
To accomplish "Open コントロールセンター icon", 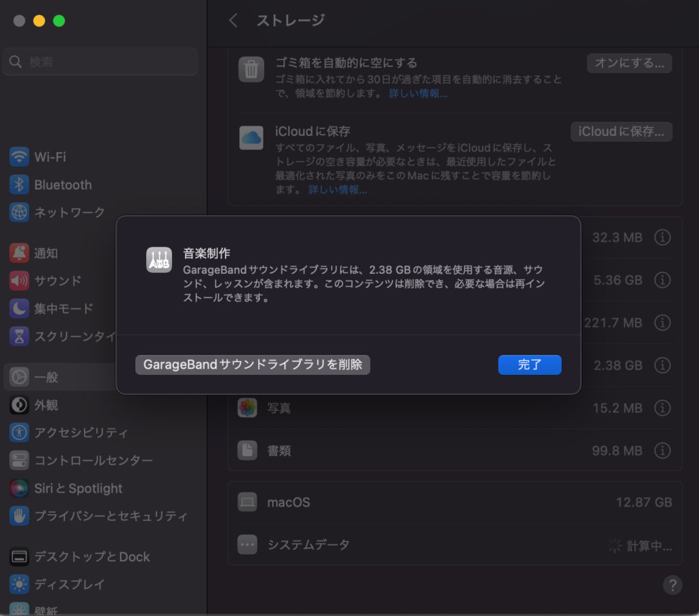I will (x=19, y=460).
